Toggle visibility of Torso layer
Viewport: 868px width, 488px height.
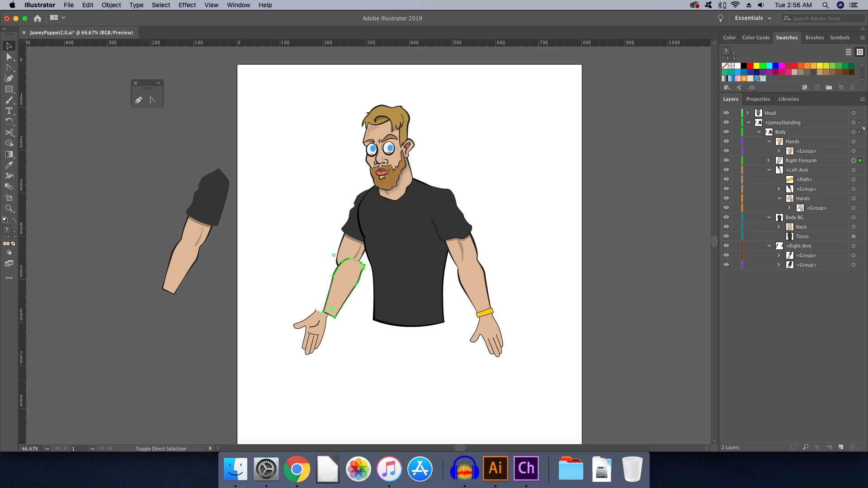[x=726, y=236]
